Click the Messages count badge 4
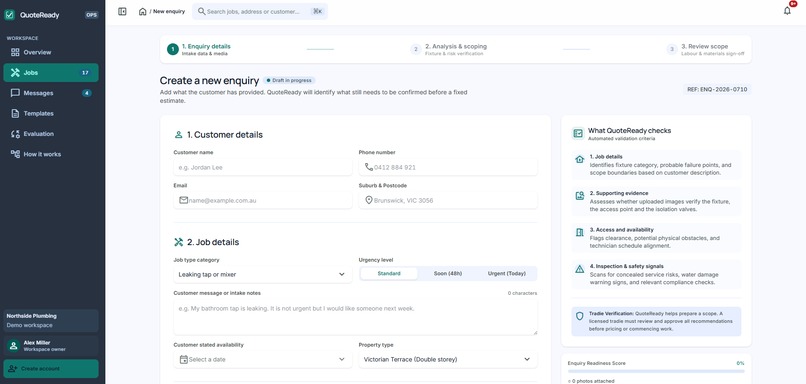Image resolution: width=806 pixels, height=384 pixels. point(87,93)
